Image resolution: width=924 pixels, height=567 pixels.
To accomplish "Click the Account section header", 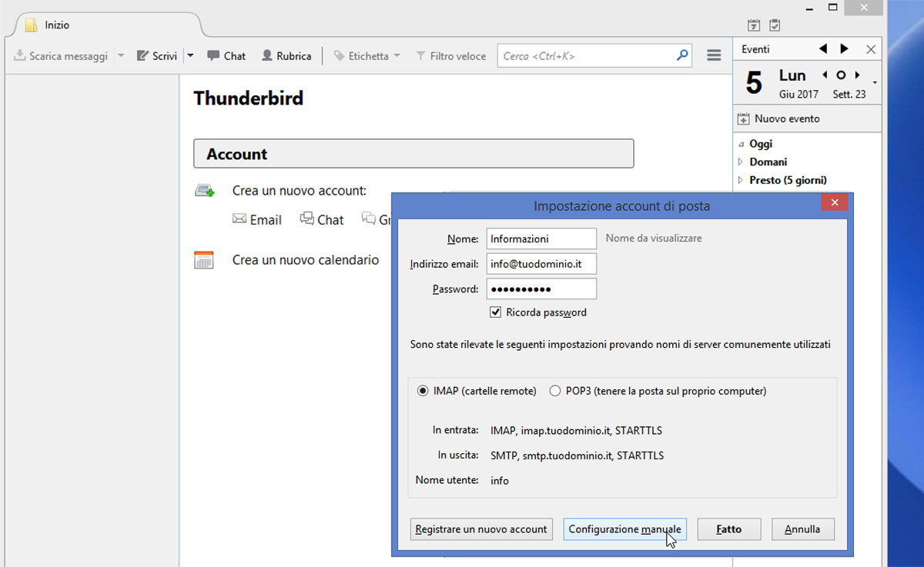I will pyautogui.click(x=413, y=154).
